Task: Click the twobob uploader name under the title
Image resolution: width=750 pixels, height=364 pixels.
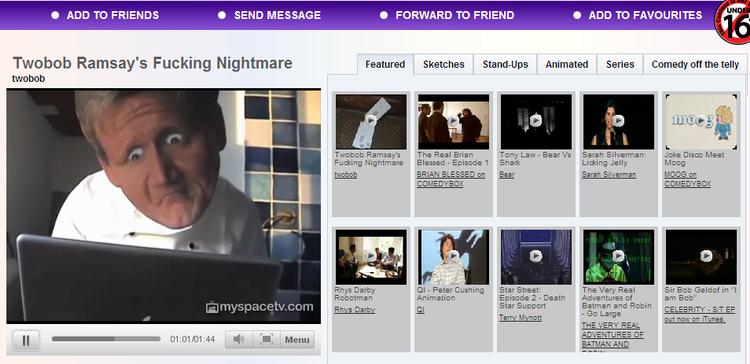Action: click(x=28, y=79)
